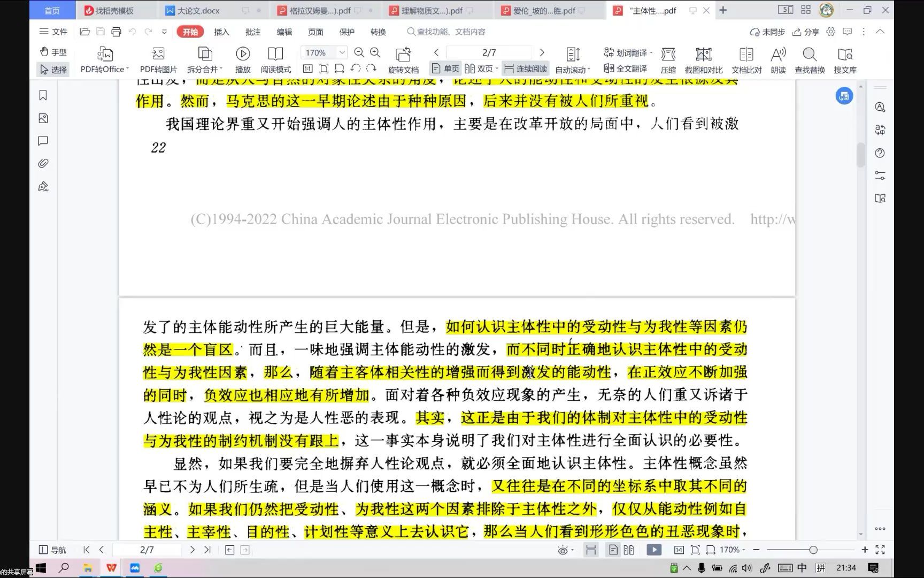Open the 划词翻译 dropdown
This screenshot has width=924, height=578.
pyautogui.click(x=628, y=52)
